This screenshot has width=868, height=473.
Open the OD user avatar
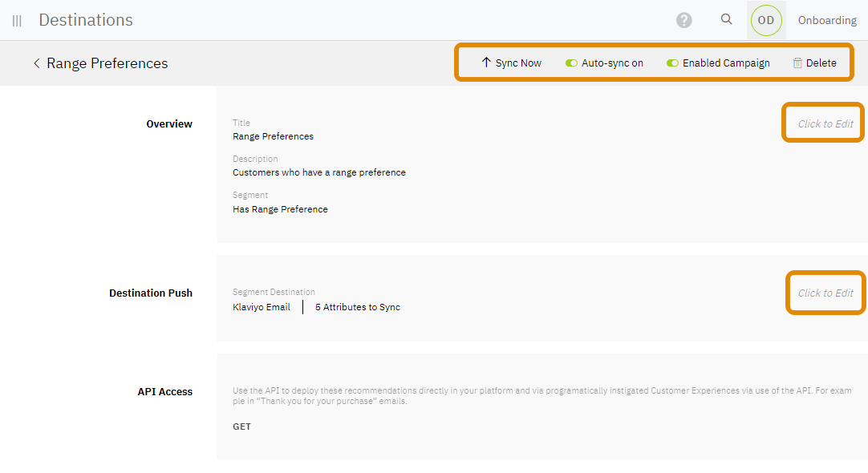765,20
